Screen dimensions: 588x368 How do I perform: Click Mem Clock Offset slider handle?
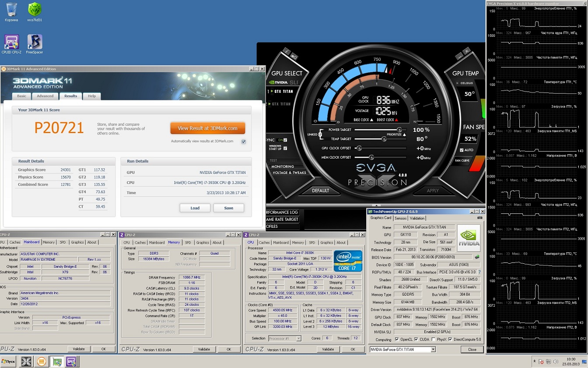[x=371, y=157]
